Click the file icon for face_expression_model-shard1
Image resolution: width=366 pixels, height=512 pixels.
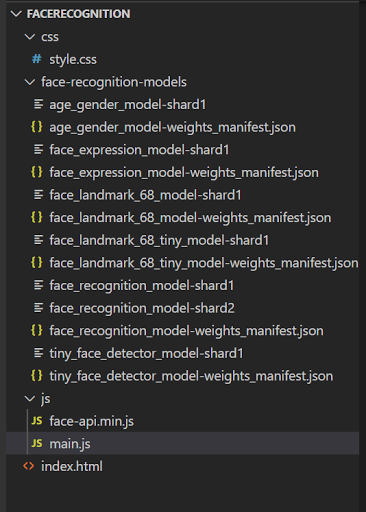coord(38,150)
